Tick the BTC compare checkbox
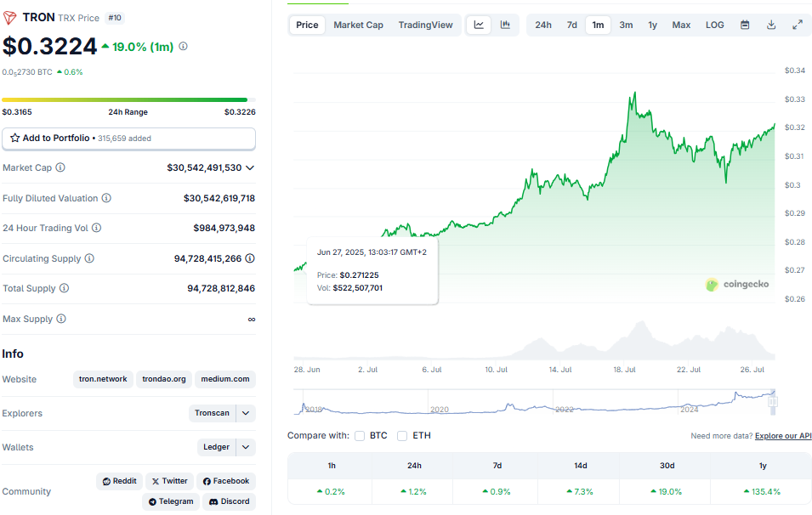 click(x=360, y=436)
